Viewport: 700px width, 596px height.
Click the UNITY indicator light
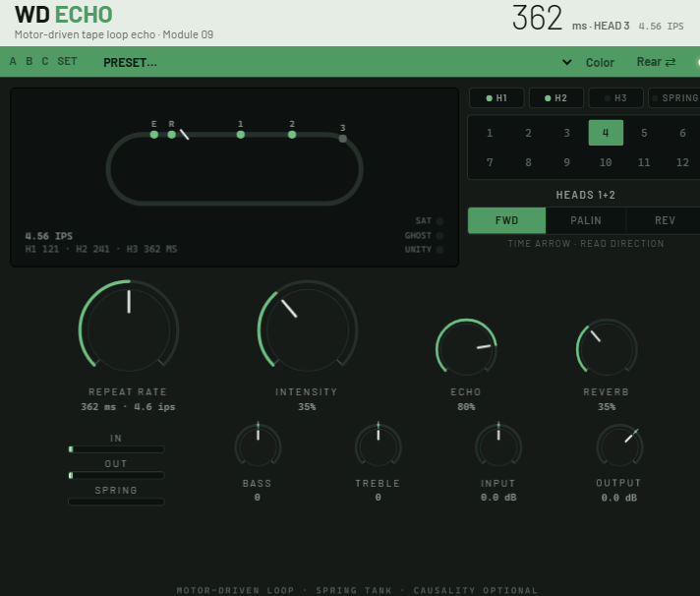tap(439, 250)
